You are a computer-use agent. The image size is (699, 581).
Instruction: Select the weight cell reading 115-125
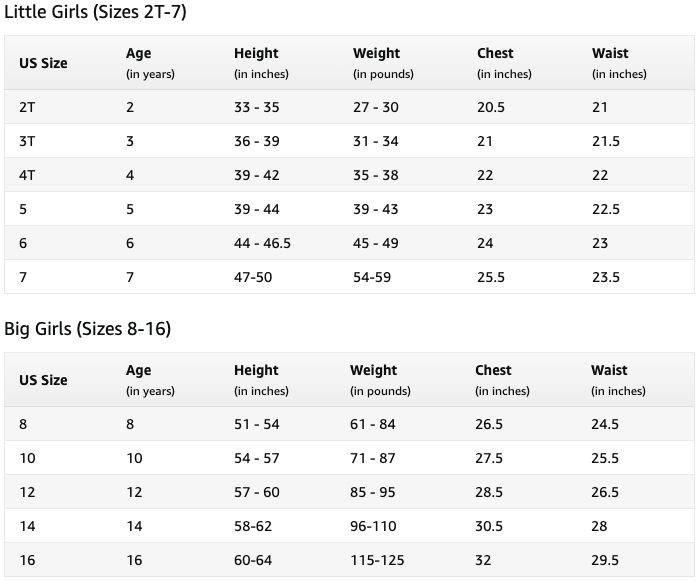[x=377, y=560]
